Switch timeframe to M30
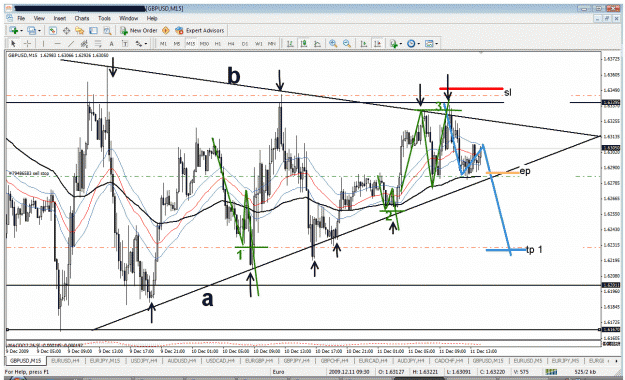The width and height of the screenshot is (625, 380). (x=204, y=44)
